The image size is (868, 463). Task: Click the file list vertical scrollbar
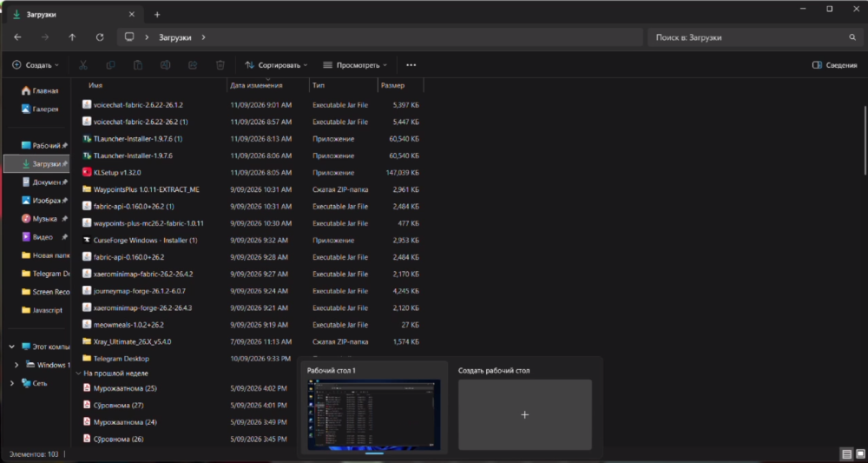click(865, 141)
